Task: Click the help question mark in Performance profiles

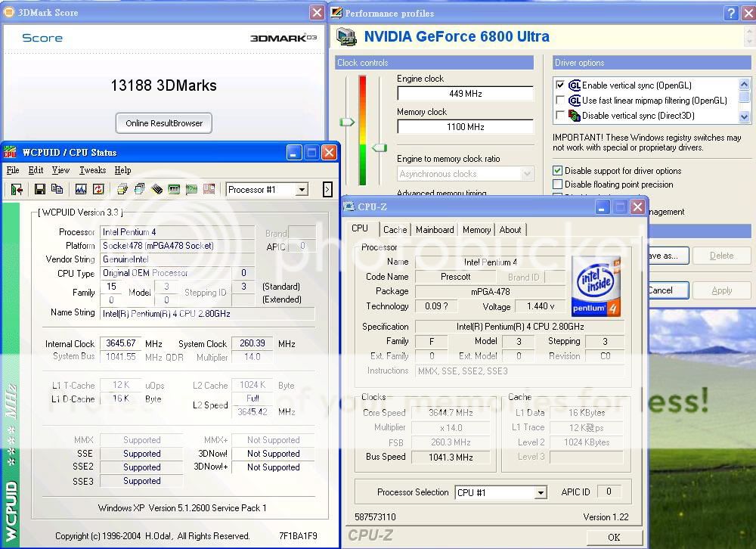Action: 730,13
